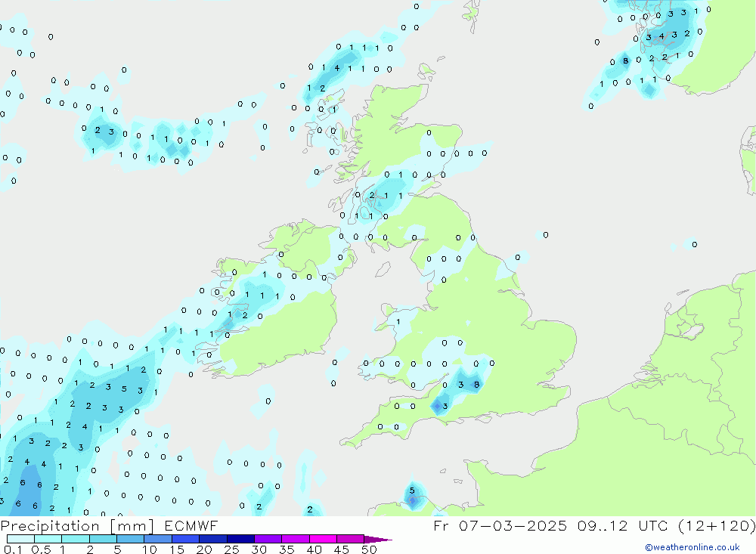The width and height of the screenshot is (756, 554).
Task: Click the '0.1' legend value label
Action: 13,549
